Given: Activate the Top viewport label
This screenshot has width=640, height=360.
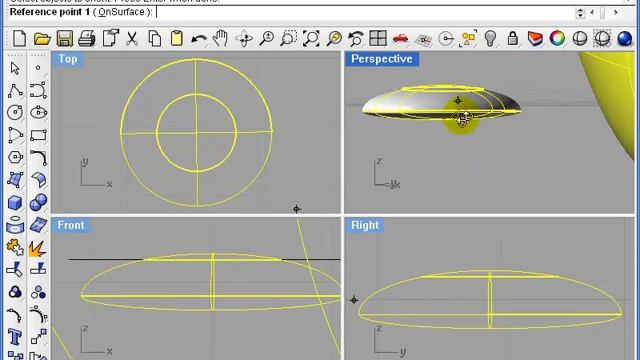Looking at the screenshot, I should 68,59.
